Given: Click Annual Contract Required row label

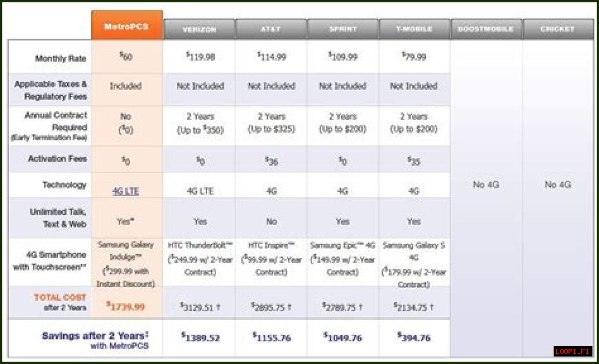Looking at the screenshot, I should pos(49,126).
